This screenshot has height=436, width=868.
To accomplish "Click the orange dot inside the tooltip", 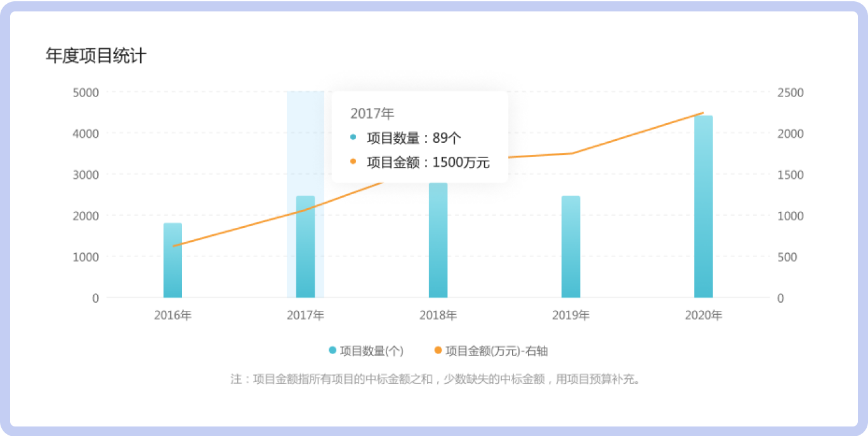I will point(353,162).
